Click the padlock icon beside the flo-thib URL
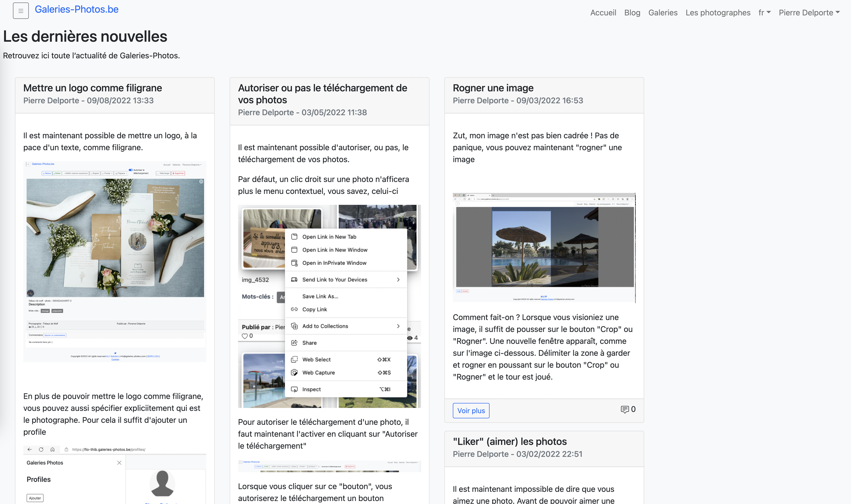 (x=67, y=449)
